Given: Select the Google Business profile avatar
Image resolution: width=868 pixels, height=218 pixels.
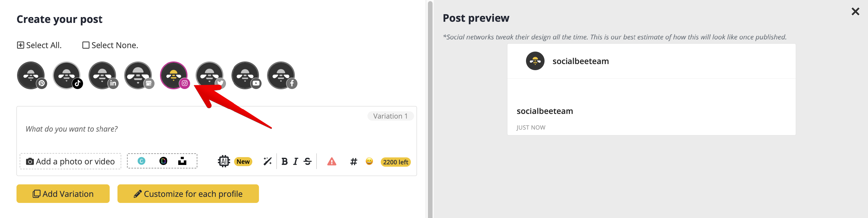Looking at the screenshot, I should [138, 75].
